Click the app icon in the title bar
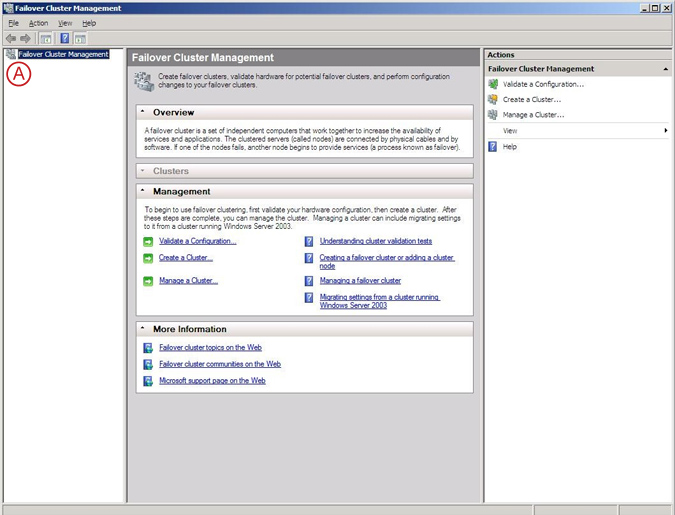Viewport: 675px width, 515px height. tap(8, 8)
